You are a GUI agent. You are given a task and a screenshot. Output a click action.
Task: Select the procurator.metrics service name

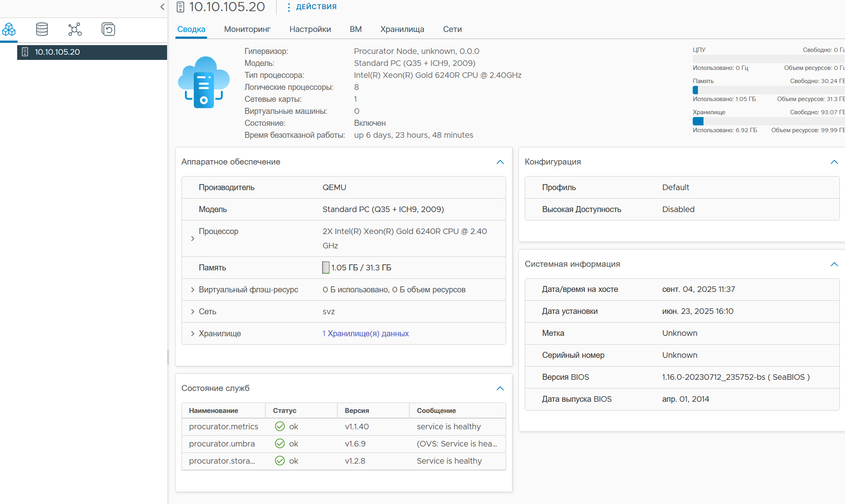point(223,427)
